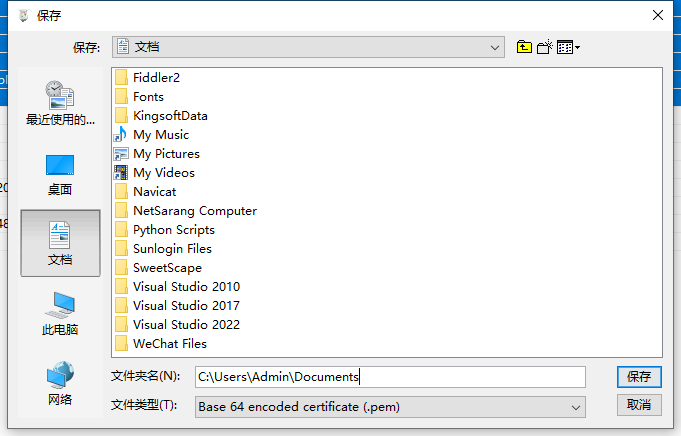Viewport: 681px width, 436px height.
Task: Open the Network location in sidebar
Action: pos(60,383)
